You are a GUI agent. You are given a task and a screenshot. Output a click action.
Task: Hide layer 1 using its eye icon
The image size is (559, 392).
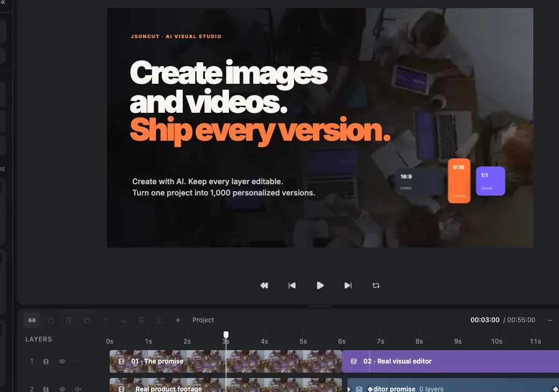tap(62, 361)
